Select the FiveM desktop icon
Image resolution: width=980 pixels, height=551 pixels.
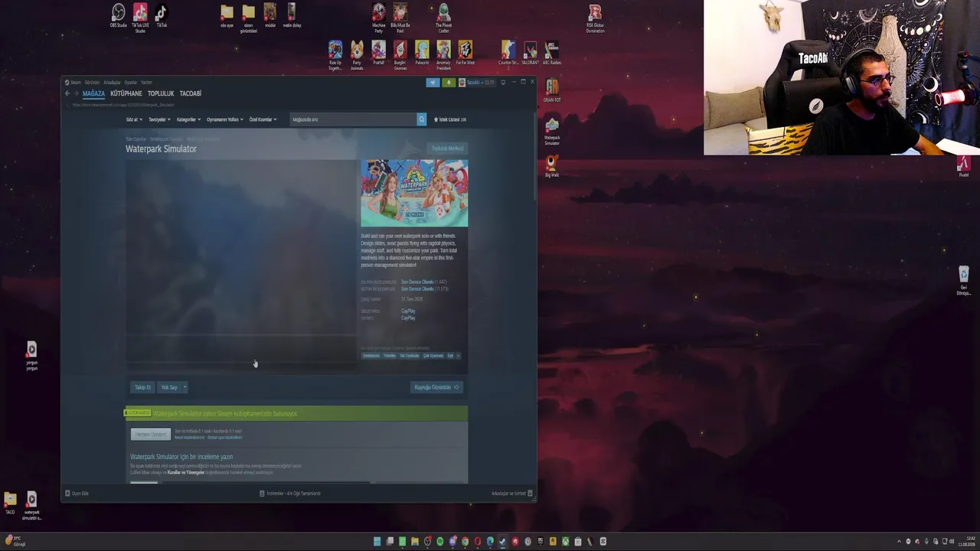pos(964,166)
